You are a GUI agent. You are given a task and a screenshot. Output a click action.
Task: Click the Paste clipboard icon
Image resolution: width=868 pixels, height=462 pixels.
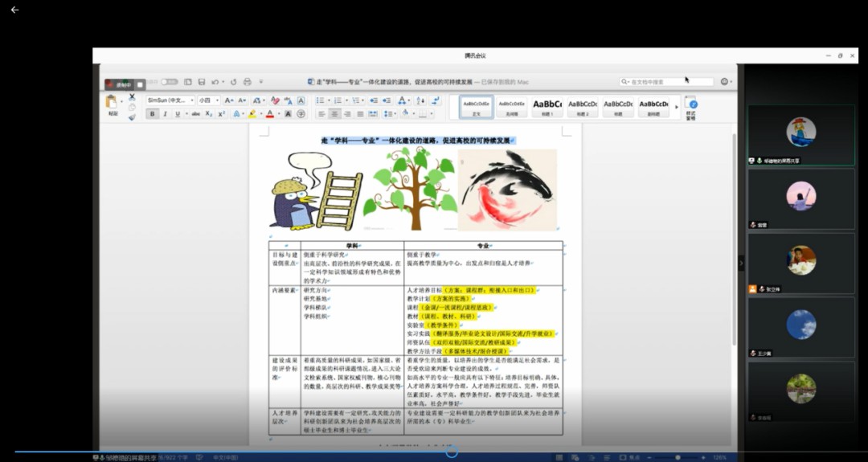(112, 102)
